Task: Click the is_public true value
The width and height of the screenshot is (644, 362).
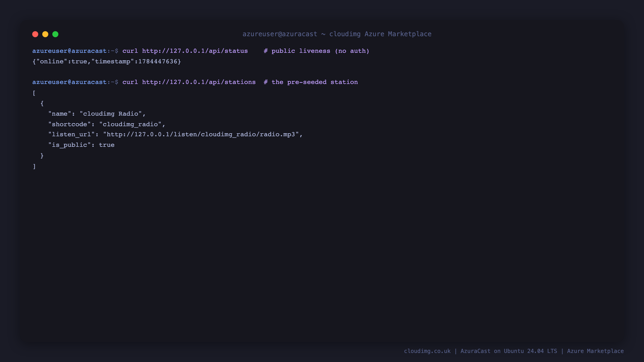Action: [x=107, y=145]
